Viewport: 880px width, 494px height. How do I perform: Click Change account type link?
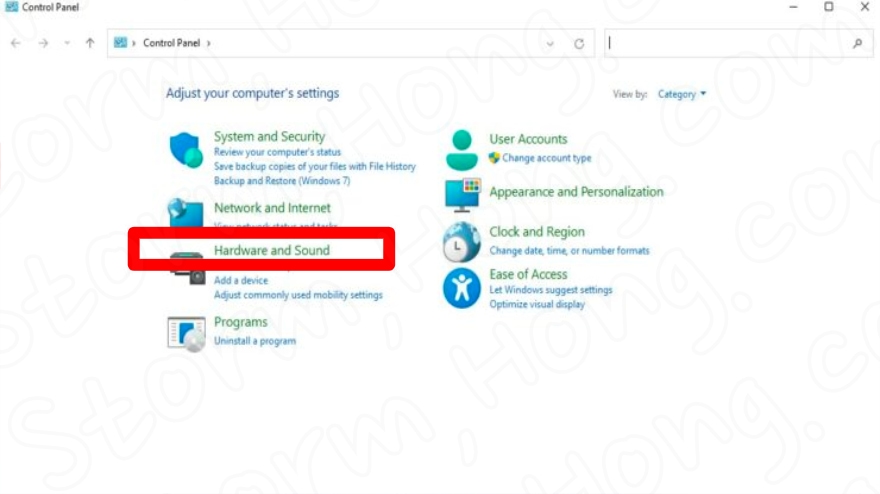click(547, 158)
